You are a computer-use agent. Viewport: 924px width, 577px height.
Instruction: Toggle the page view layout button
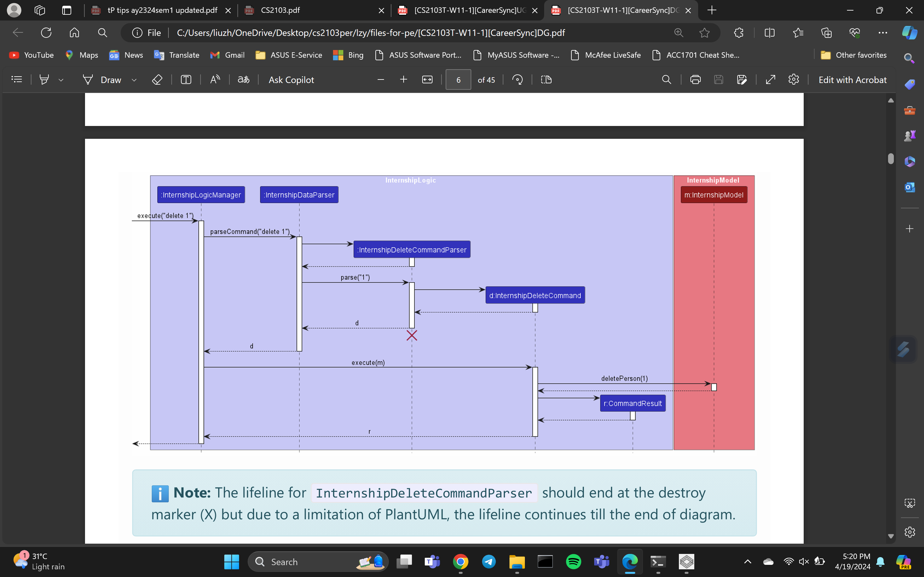click(x=546, y=80)
